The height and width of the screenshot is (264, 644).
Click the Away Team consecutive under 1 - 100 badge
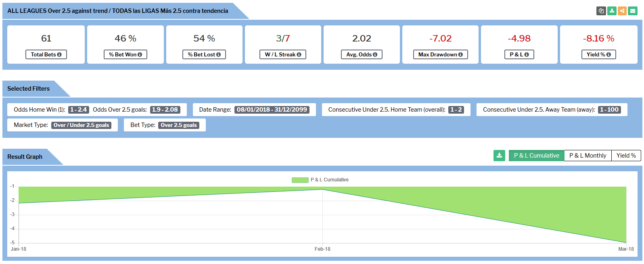609,110
